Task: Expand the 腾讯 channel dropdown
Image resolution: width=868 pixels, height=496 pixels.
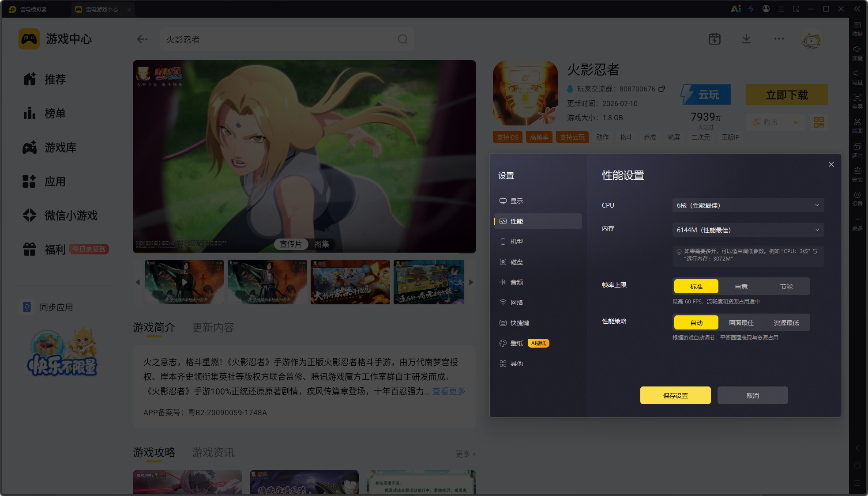Action: tap(775, 122)
